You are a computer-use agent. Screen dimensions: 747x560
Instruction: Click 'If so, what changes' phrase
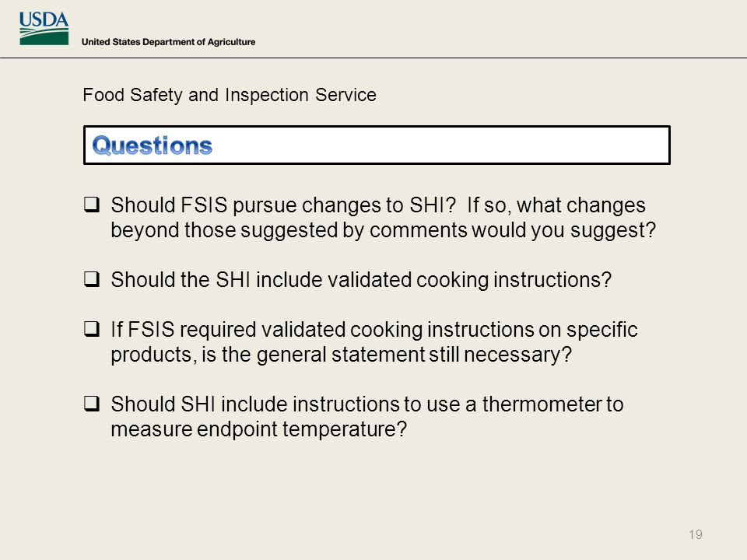[556, 205]
